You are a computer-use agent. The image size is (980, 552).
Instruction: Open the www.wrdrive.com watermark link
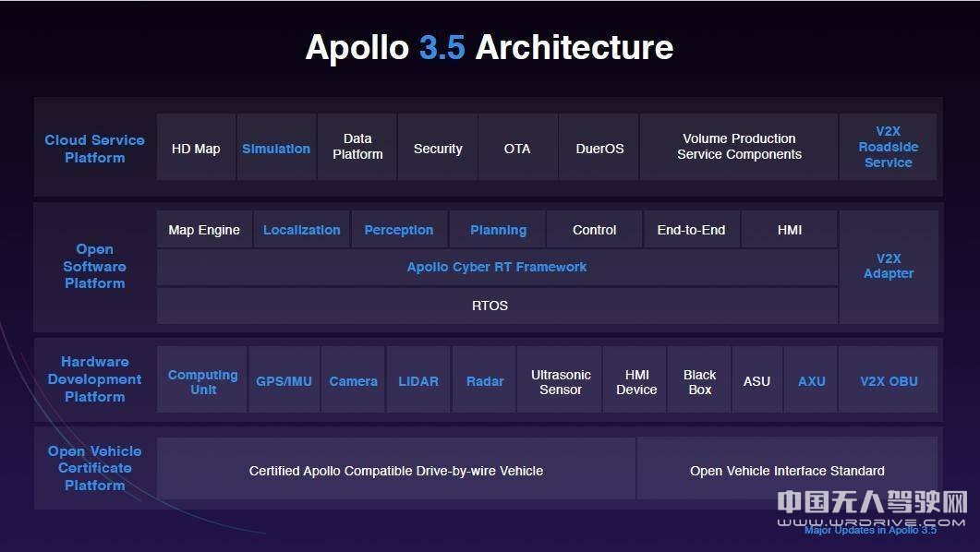872,520
